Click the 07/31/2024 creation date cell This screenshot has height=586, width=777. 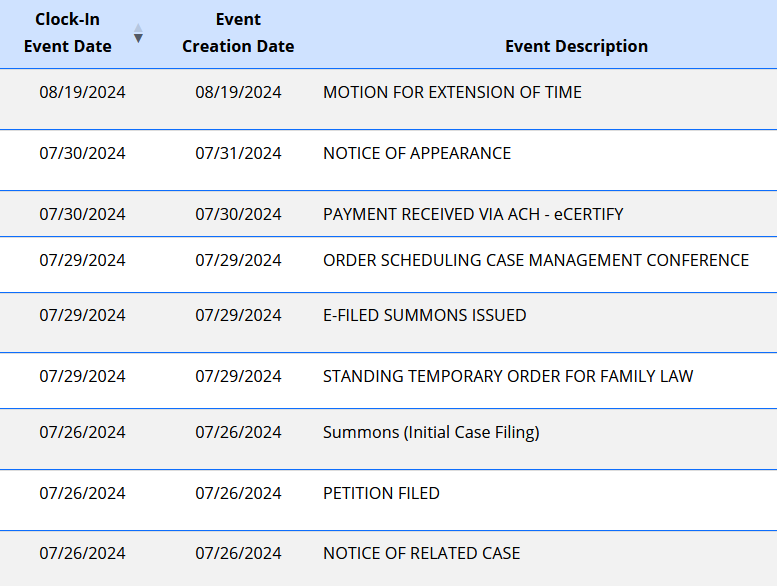pos(238,154)
